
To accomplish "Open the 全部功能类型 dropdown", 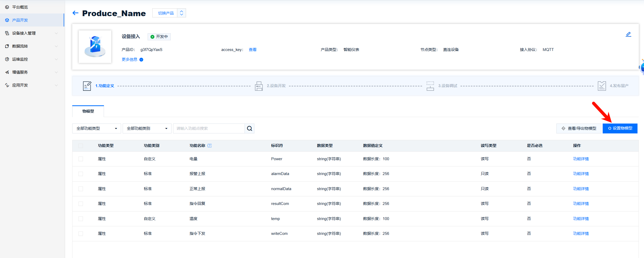I will click(x=96, y=128).
